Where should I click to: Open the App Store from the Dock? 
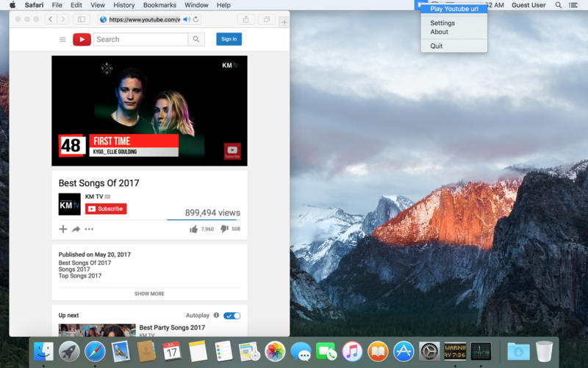[x=404, y=352]
